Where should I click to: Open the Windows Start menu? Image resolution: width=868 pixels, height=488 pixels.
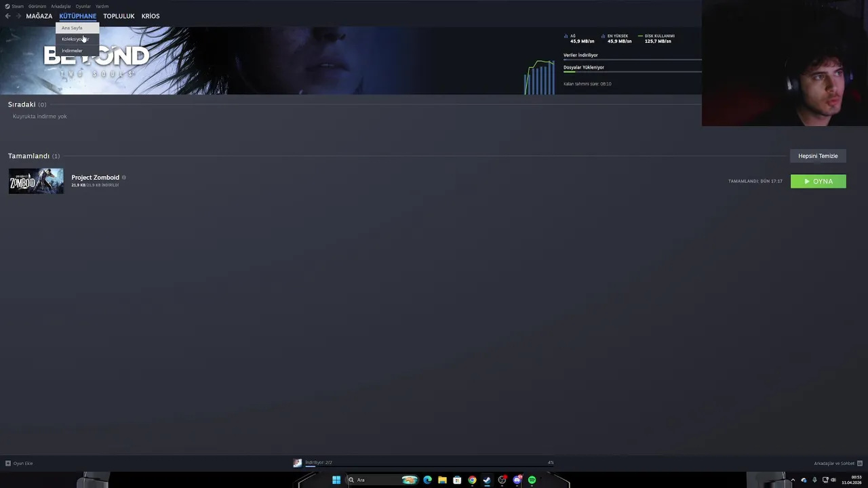point(336,480)
